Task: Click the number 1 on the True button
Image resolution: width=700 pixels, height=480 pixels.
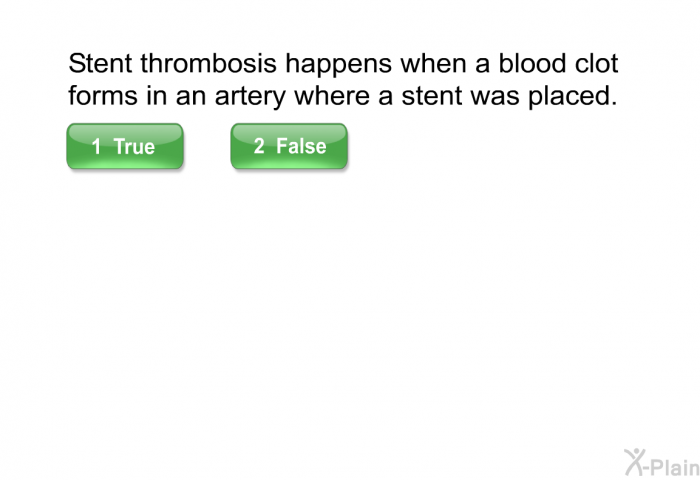Action: [96, 146]
